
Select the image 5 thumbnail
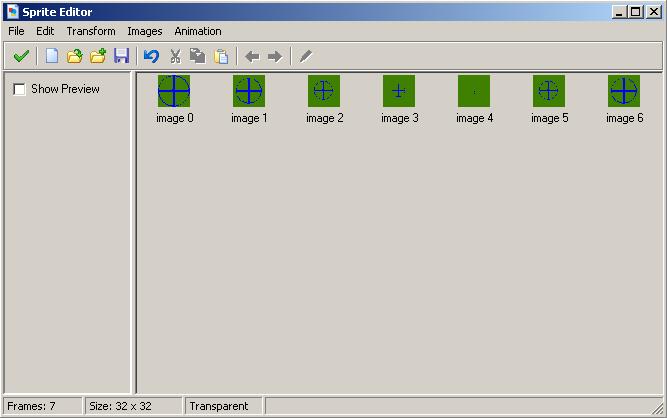pyautogui.click(x=549, y=91)
